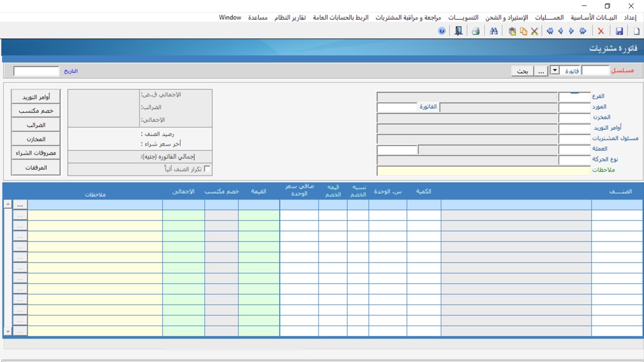Screen dimensions: 644x362
Task: Click the new blank document icon
Action: click(x=636, y=31)
